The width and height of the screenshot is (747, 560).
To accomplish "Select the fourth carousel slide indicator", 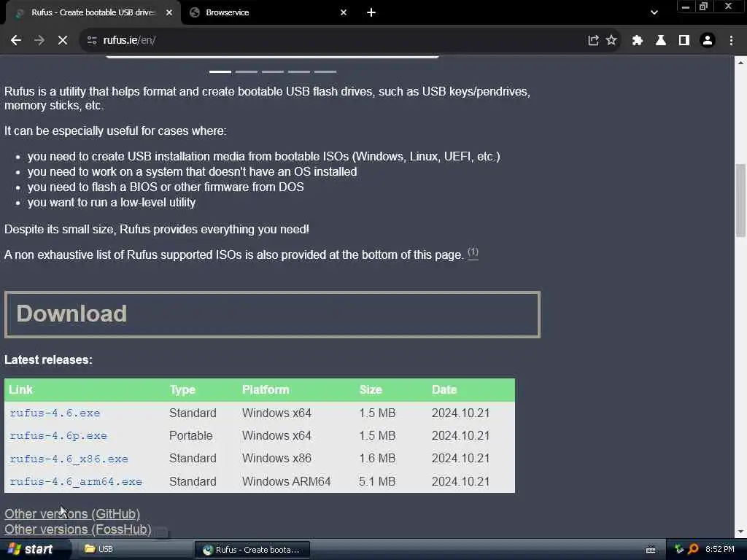I will click(298, 71).
